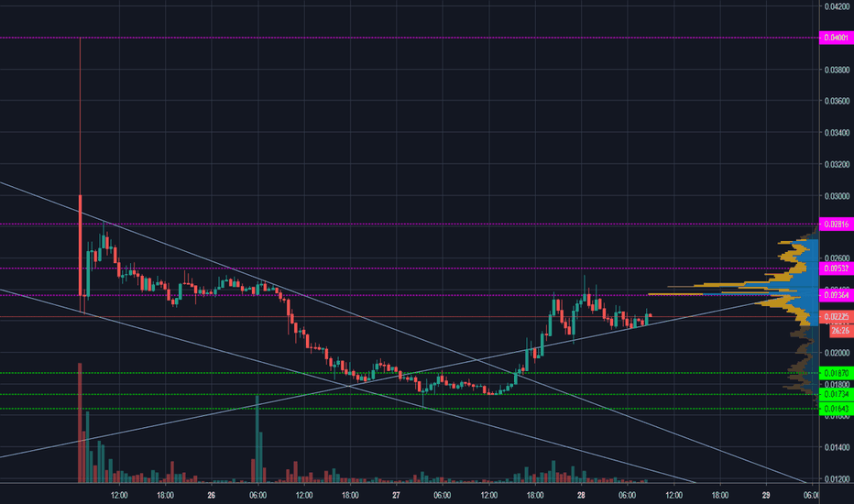Screen dimensions: 854x504
Task: Click the magenta 0.02537 price label
Action: [836, 268]
